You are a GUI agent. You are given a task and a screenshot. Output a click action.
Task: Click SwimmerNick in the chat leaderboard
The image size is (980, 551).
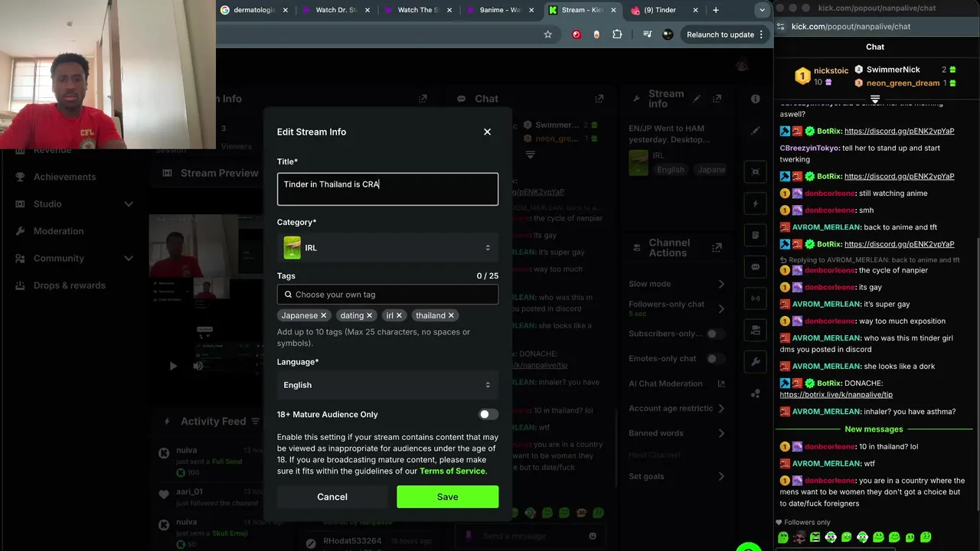pos(893,70)
